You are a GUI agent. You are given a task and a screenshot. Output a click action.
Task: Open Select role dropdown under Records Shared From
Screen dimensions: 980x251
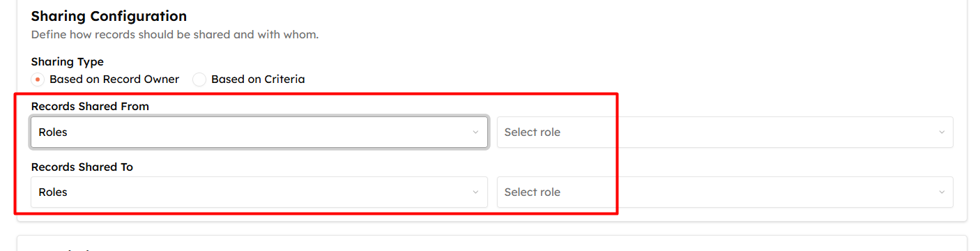(725, 132)
